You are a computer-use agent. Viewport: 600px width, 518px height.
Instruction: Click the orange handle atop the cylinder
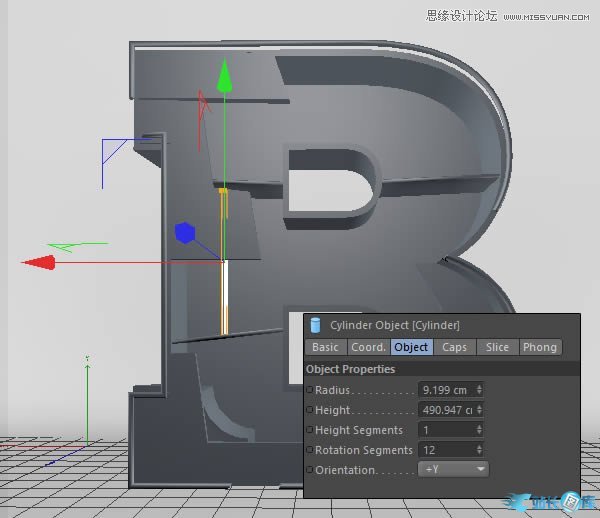point(223,189)
